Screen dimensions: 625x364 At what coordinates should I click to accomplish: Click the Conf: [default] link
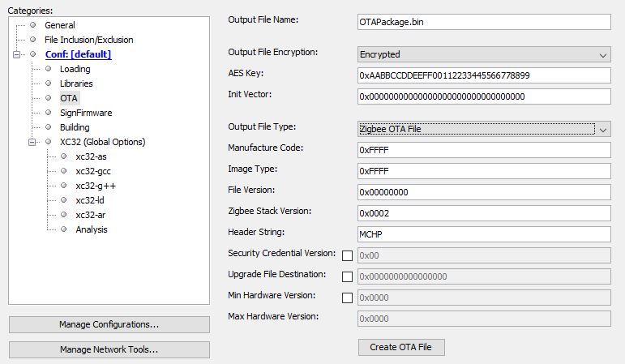coord(78,54)
